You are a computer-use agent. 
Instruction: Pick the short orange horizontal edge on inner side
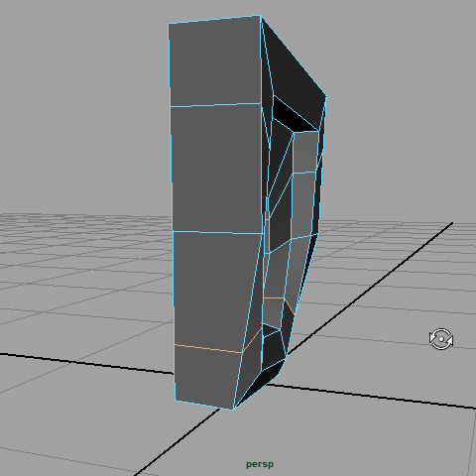pos(274,298)
